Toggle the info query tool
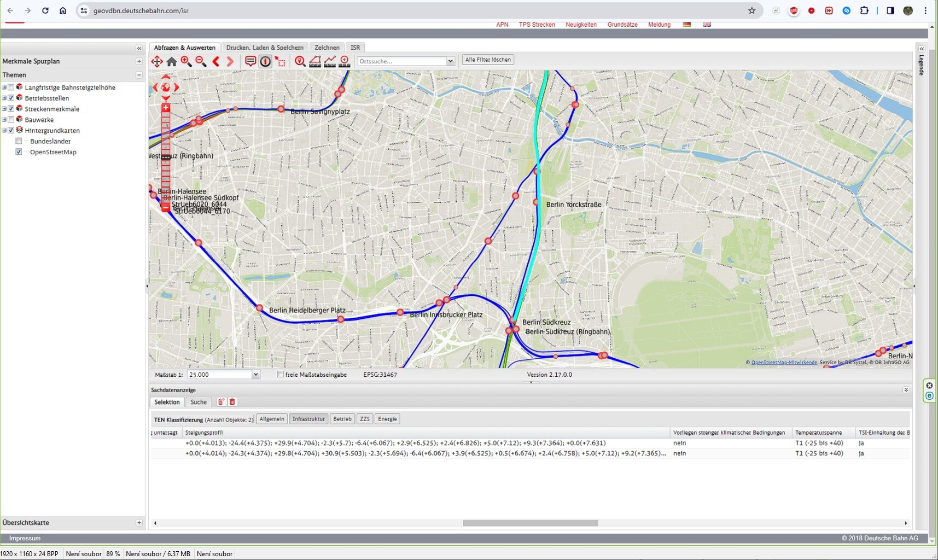This screenshot has height=560, width=938. point(265,61)
